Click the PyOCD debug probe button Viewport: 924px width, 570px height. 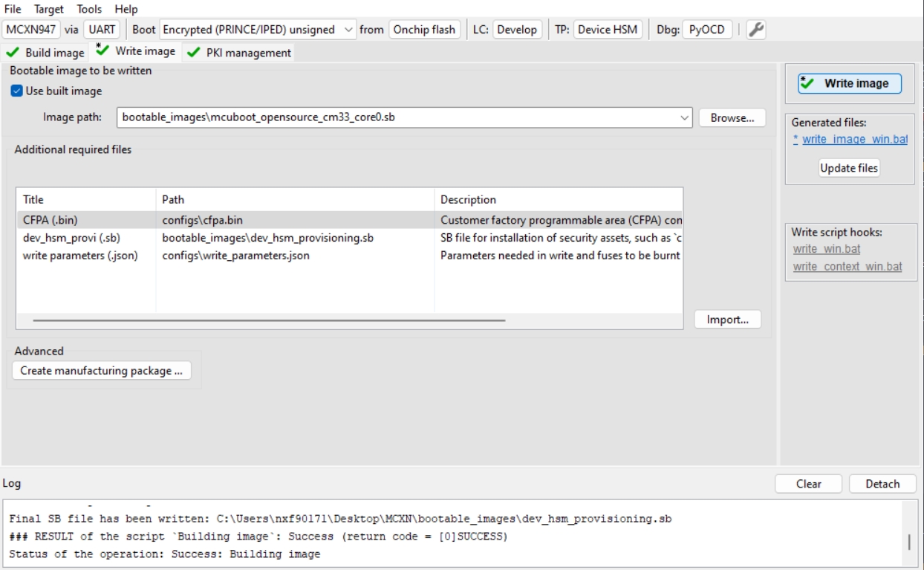[x=706, y=30]
